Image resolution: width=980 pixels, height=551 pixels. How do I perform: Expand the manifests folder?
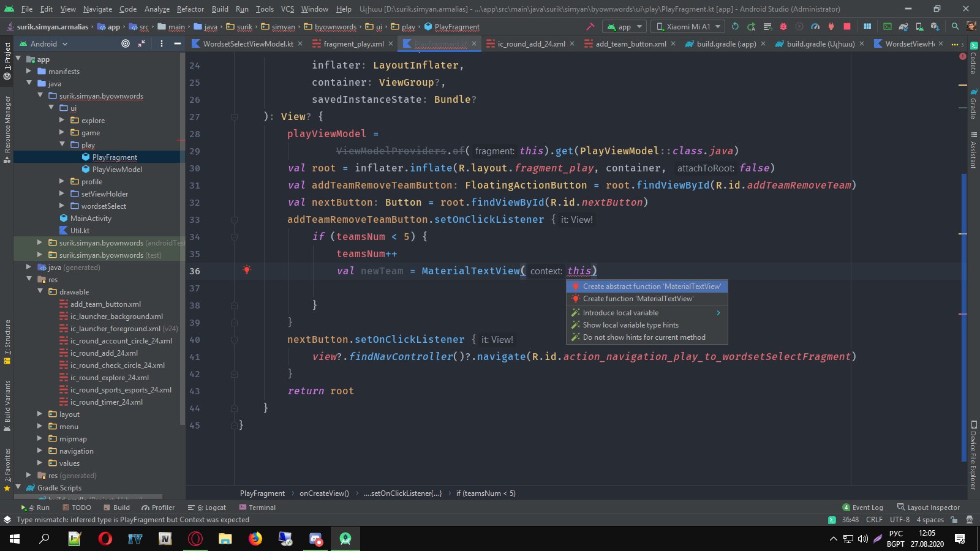click(x=29, y=71)
